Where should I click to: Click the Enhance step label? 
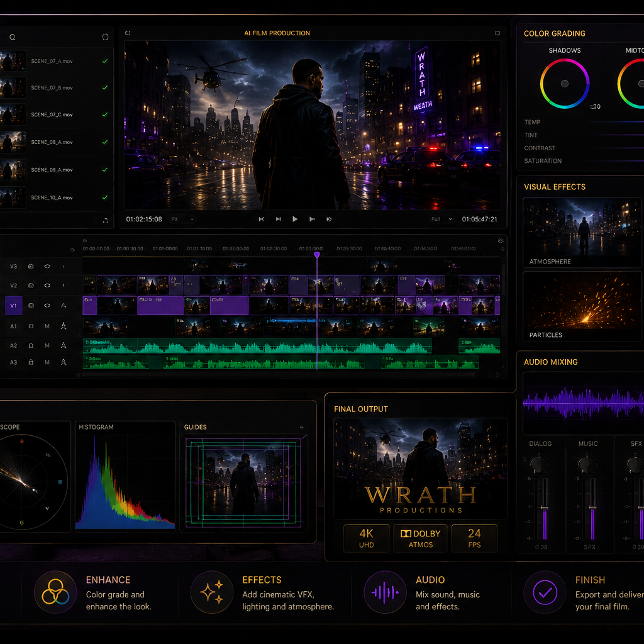pos(108,580)
